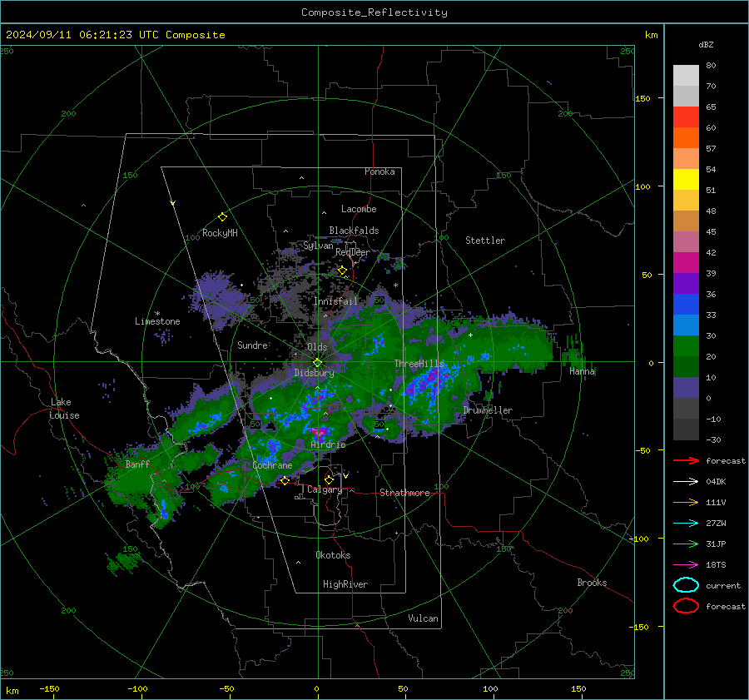Click the Calgary city label
The image size is (749, 700).
(325, 489)
